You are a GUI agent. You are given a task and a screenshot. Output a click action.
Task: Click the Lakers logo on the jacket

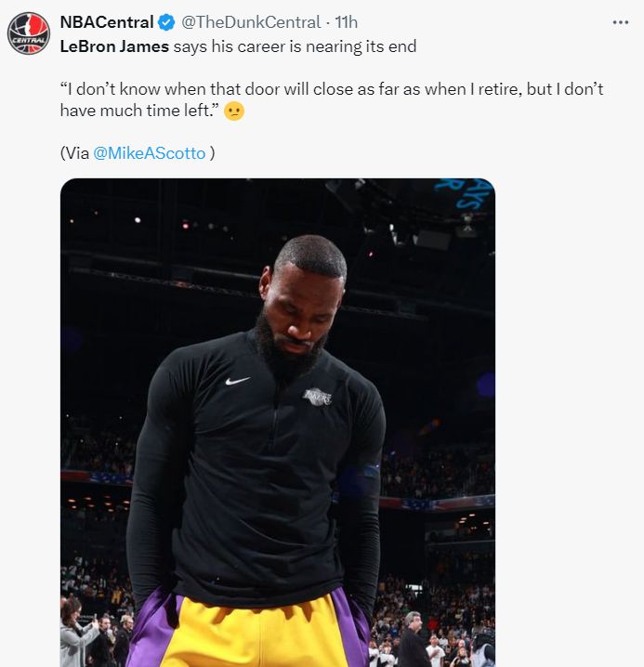point(317,397)
